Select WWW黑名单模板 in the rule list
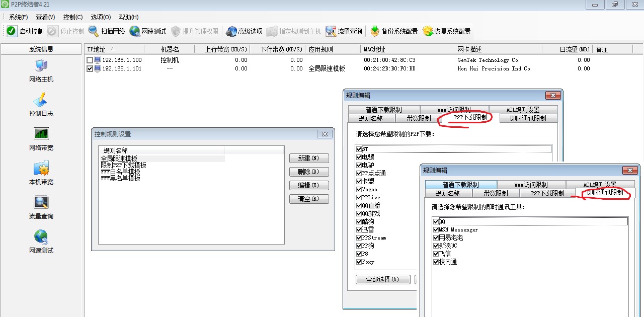Viewport: 644px width, 317px height. pyautogui.click(x=120, y=178)
